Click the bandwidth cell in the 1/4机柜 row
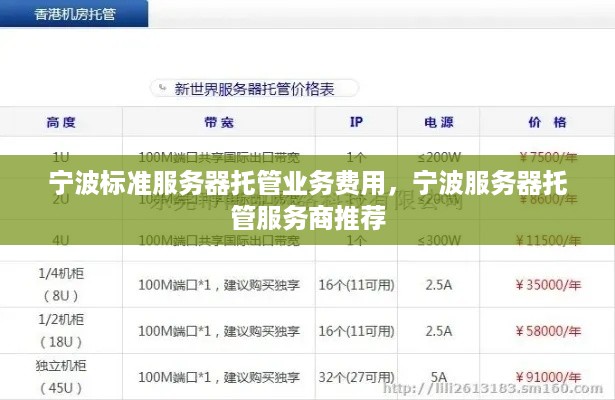The image size is (615, 400). click(219, 285)
